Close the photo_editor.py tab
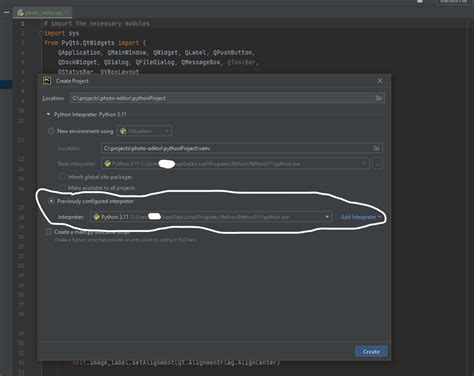474x376 pixels. [x=67, y=12]
